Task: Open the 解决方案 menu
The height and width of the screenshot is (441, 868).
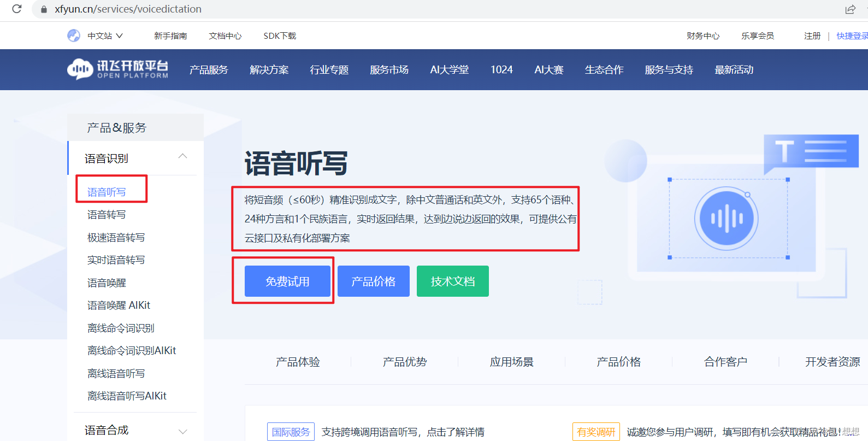Action: pyautogui.click(x=269, y=70)
